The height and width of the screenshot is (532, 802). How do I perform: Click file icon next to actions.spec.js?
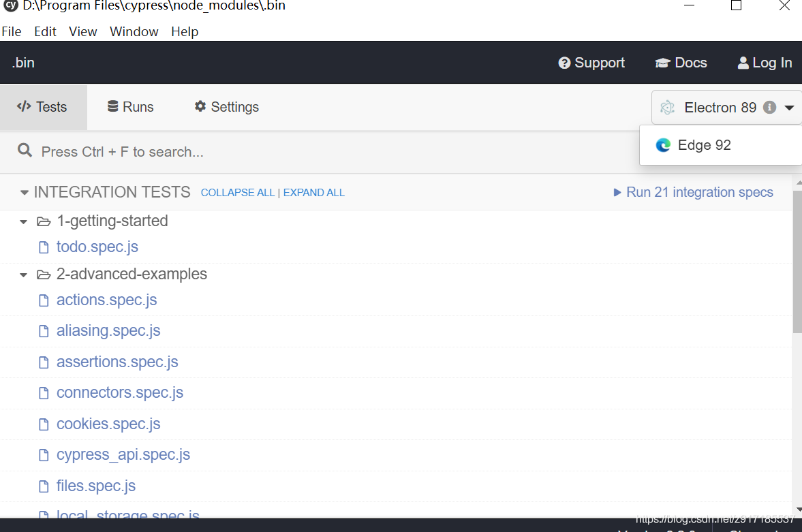click(x=44, y=301)
